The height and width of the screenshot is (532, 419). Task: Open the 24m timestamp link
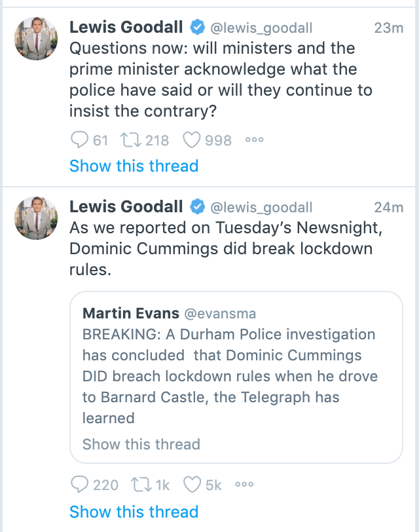click(388, 208)
